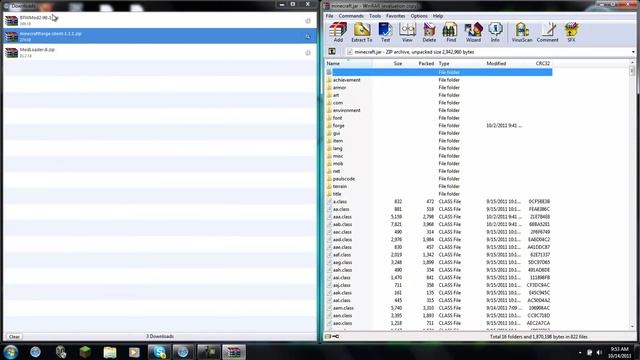Sort by the CRC32 column header

539,64
